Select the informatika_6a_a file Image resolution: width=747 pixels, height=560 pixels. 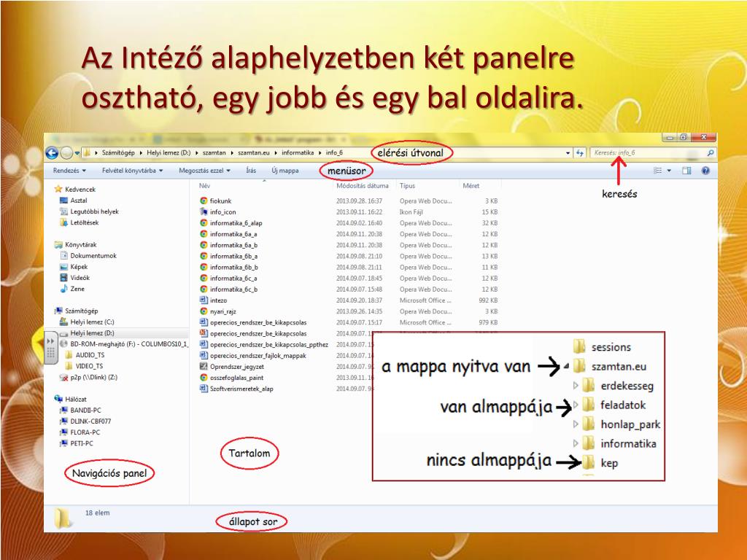coord(233,234)
